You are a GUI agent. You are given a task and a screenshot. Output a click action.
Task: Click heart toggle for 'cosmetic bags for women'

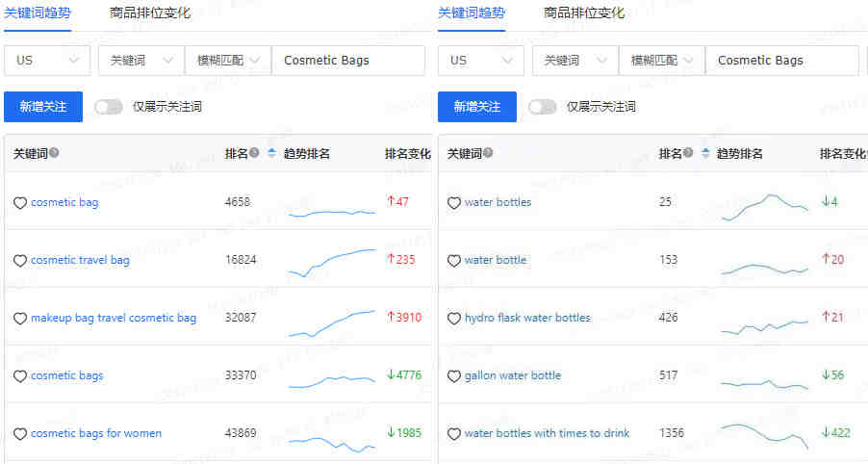20,433
